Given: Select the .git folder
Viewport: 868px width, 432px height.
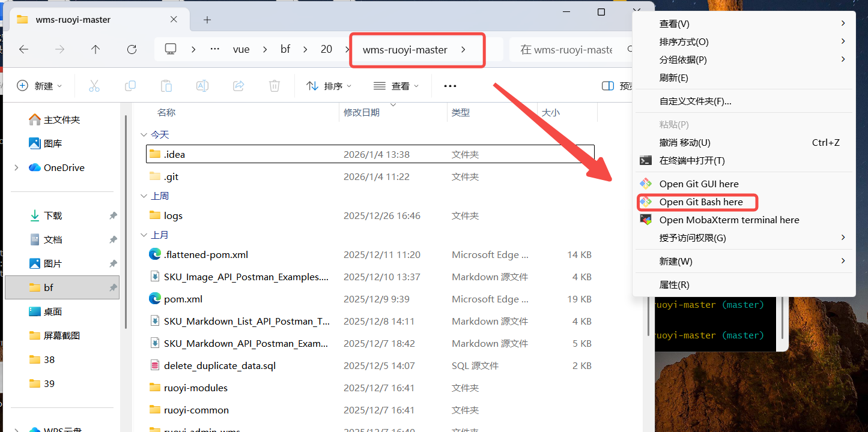Looking at the screenshot, I should (x=370, y=177).
